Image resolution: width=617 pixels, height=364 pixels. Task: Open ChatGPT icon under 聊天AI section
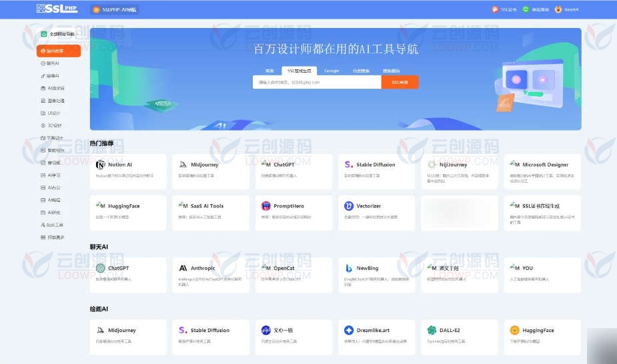tap(100, 268)
